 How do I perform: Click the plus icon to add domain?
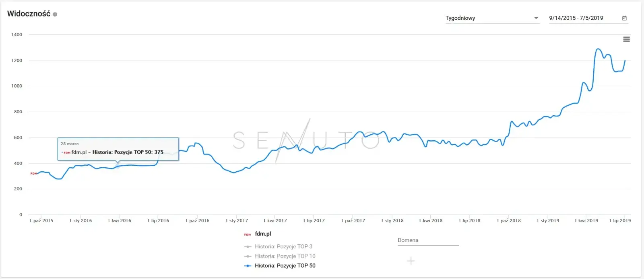pos(411,261)
